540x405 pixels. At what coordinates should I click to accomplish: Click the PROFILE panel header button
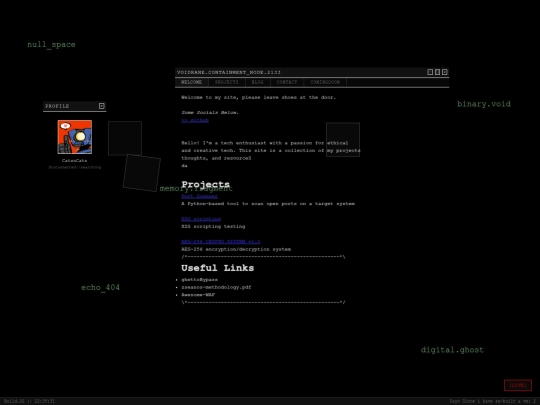pos(102,106)
